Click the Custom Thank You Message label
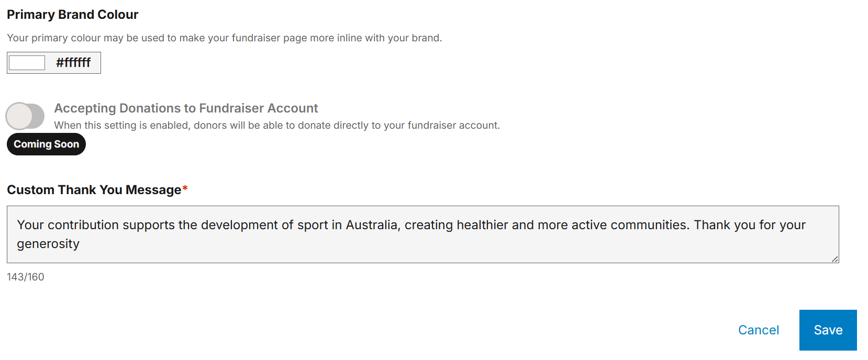Screen dimensions: 868x360 [x=94, y=190]
